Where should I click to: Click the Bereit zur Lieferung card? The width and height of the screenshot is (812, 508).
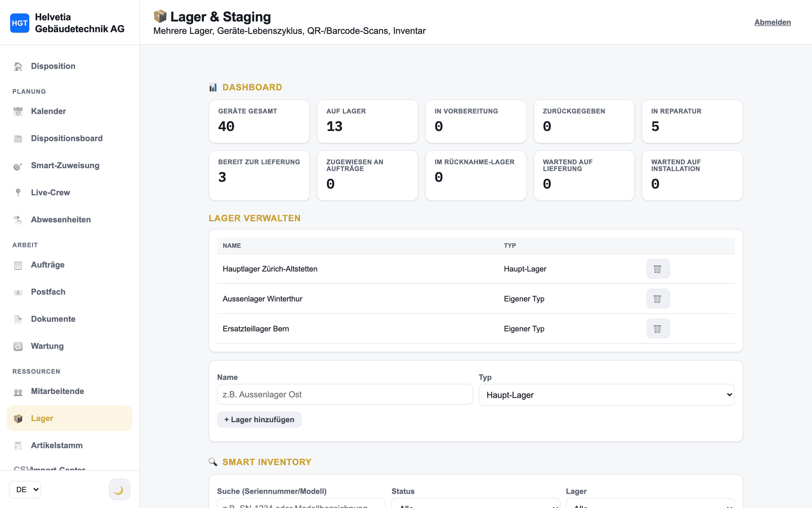(x=259, y=176)
